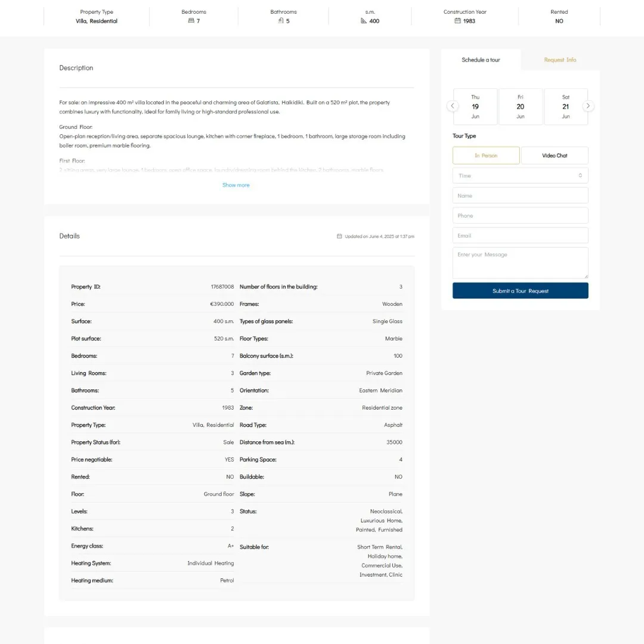Click Heating System value Individual Heating
The image size is (644, 644).
point(210,563)
